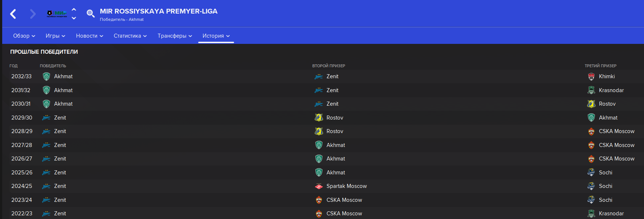Image resolution: width=644 pixels, height=219 pixels.
Task: Click the forward navigation arrow
Action: click(x=33, y=14)
